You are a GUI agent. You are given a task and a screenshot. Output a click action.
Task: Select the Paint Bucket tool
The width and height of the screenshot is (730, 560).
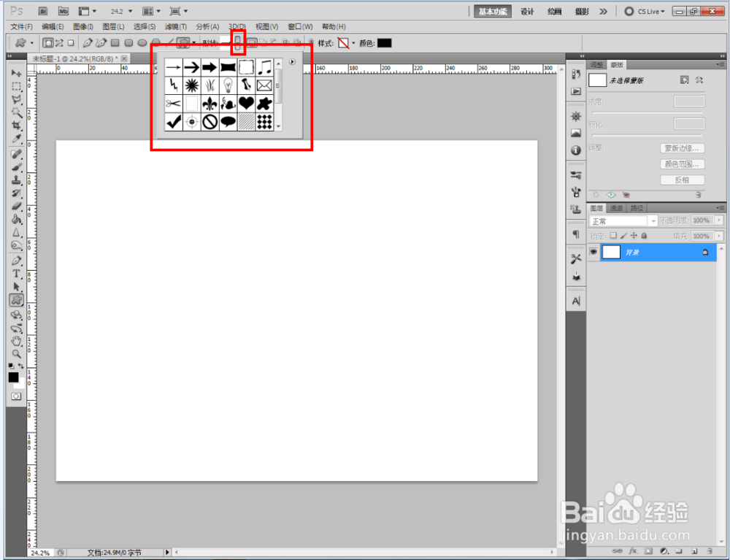point(16,219)
